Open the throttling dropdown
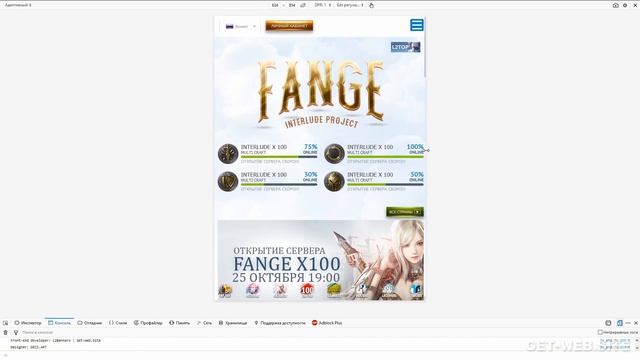 tap(350, 5)
